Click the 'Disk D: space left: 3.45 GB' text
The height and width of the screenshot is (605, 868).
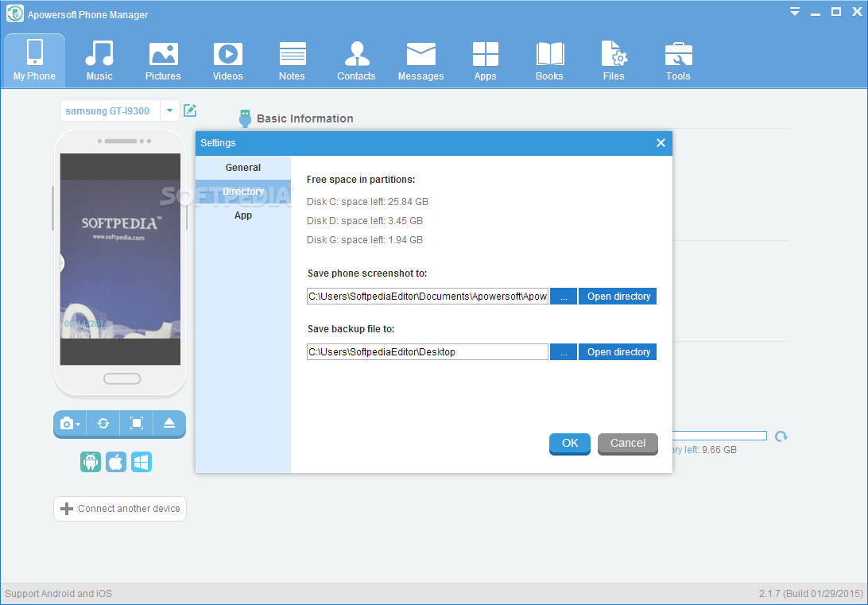[x=365, y=221]
